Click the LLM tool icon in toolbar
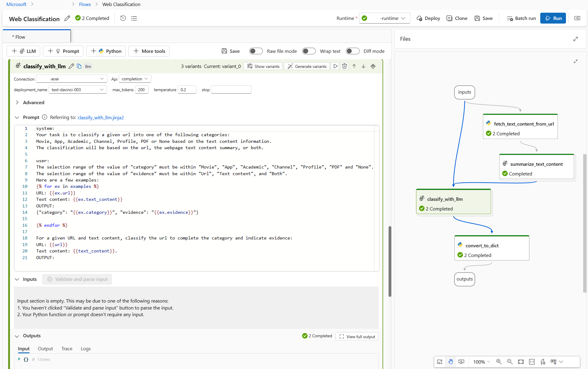Screen dimensions: 588x369 click(x=24, y=51)
